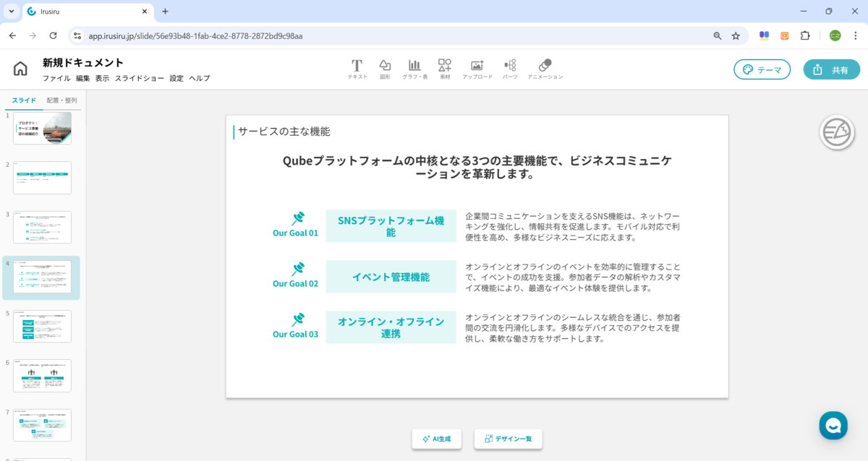
Task: Click the pin icon above Our Goal 01
Action: pyautogui.click(x=297, y=217)
